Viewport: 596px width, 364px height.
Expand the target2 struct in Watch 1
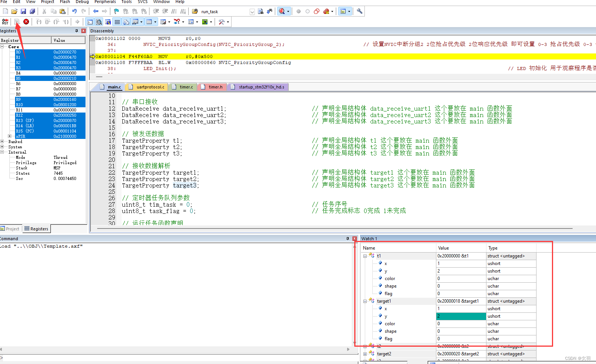[x=365, y=354]
